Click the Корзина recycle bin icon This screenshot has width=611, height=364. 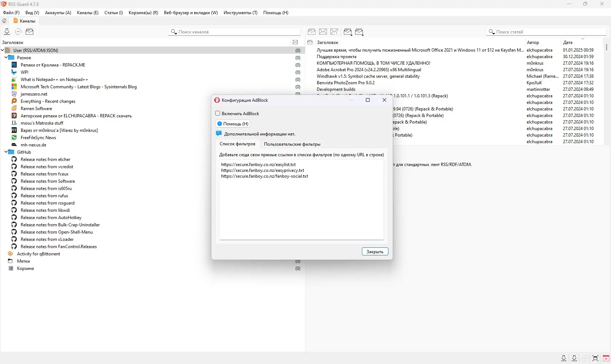click(11, 268)
